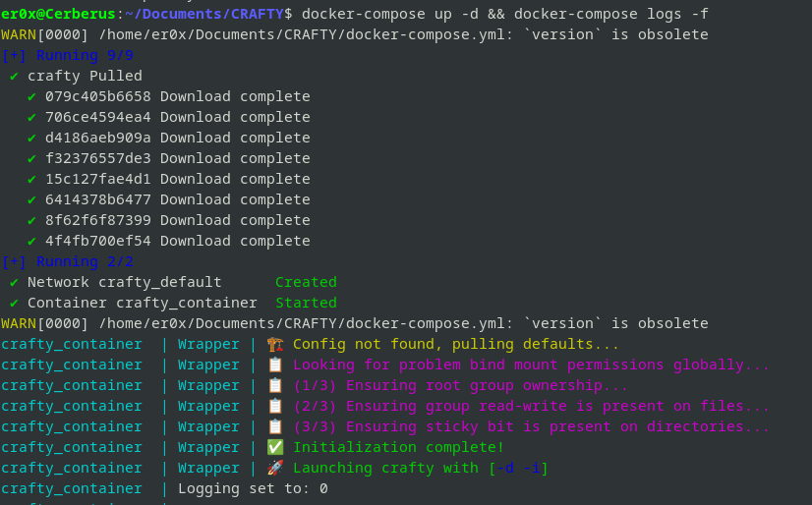
Task: Click the checkmark beside layer 706ce4594ea4
Action: (x=31, y=118)
